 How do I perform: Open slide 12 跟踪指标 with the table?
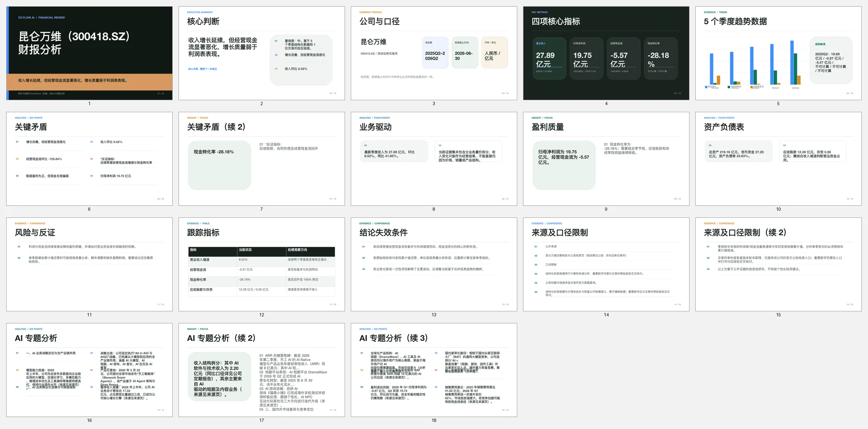pyautogui.click(x=262, y=264)
